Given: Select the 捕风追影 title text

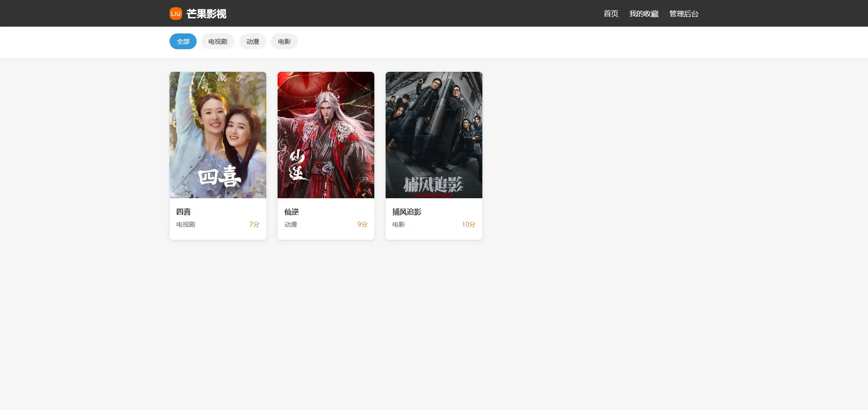Looking at the screenshot, I should tap(407, 212).
